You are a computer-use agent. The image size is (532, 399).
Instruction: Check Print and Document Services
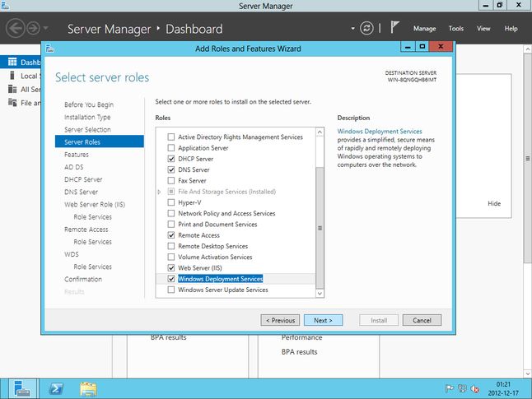(x=171, y=224)
